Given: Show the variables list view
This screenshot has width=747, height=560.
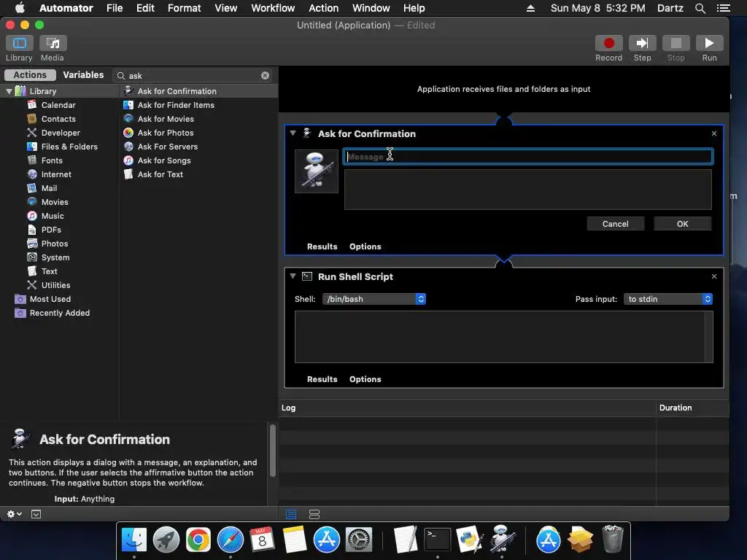Looking at the screenshot, I should point(314,514).
